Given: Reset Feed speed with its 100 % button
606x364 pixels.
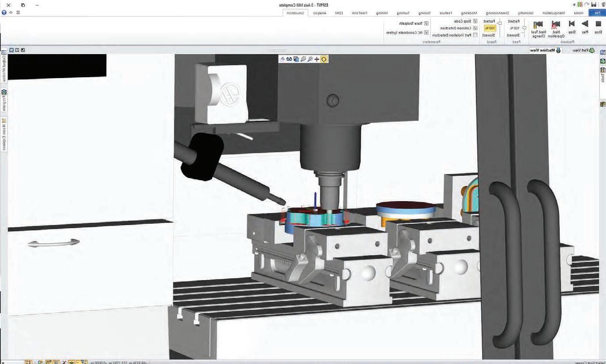Looking at the screenshot, I should click(514, 28).
